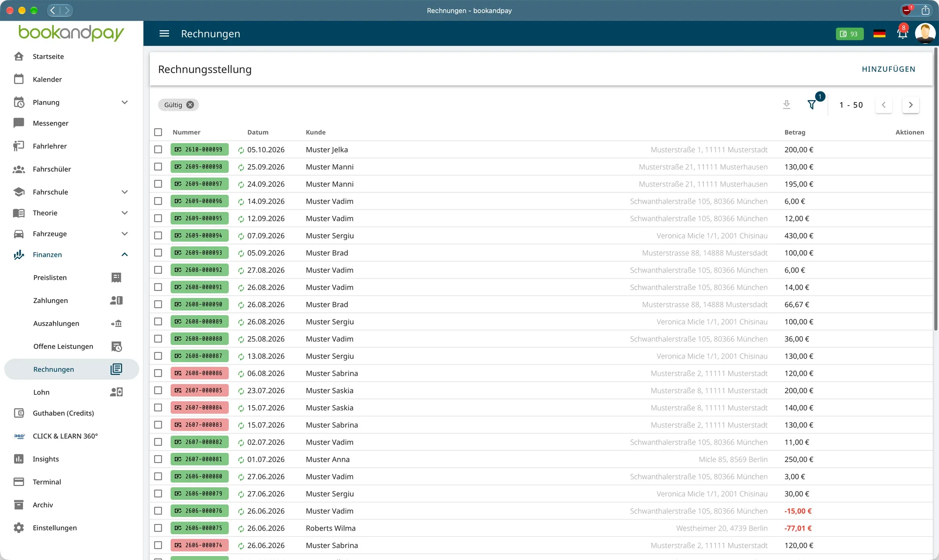Click Preislisten price list icon

[116, 278]
